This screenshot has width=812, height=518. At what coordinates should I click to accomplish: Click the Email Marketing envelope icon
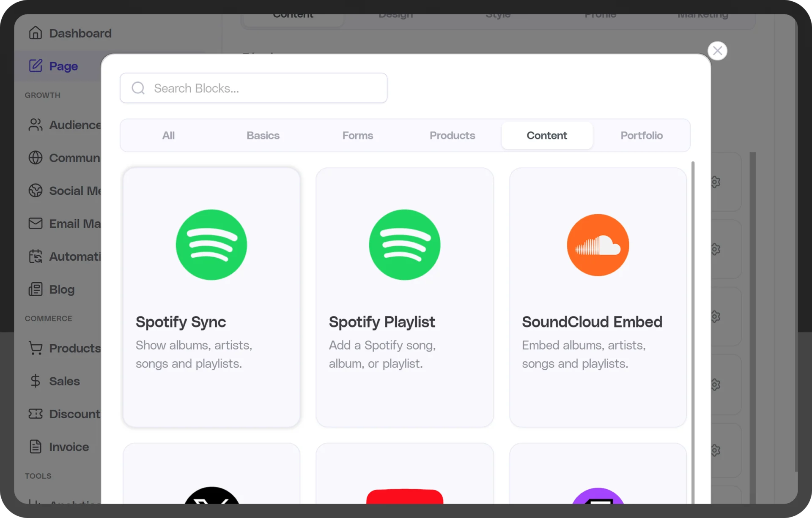pos(36,224)
